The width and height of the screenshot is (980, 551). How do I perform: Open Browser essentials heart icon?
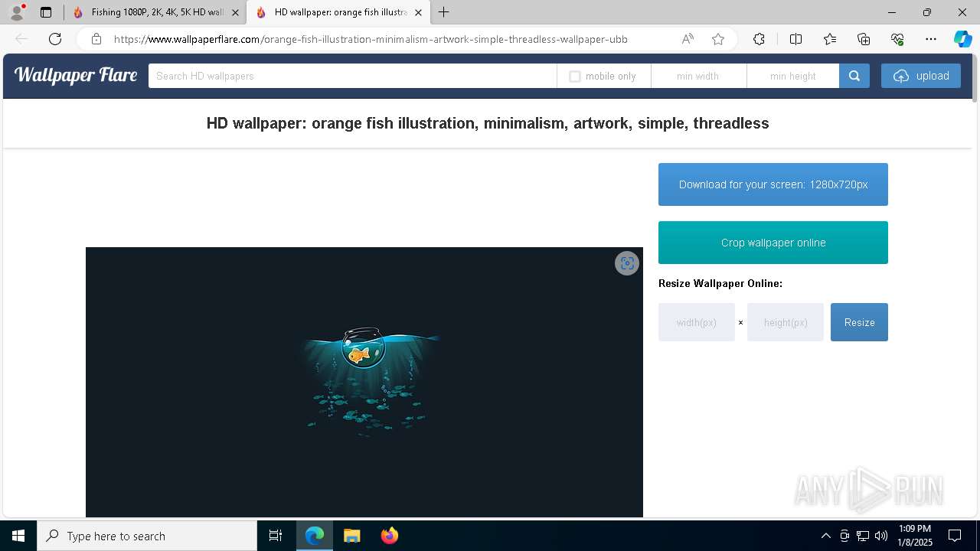click(897, 39)
